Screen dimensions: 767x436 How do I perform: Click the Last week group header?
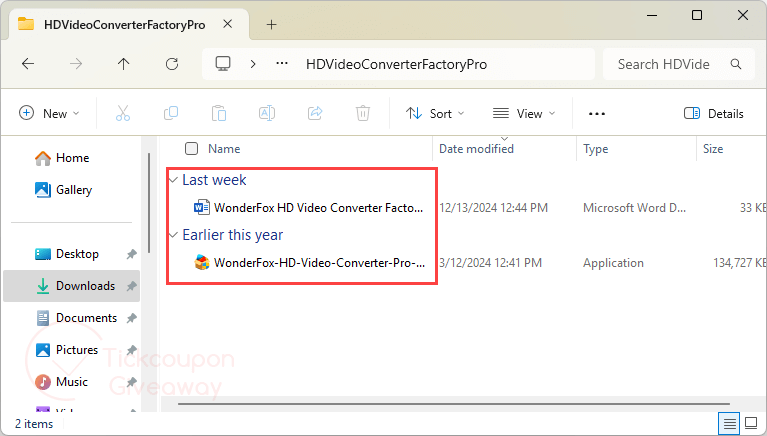(x=214, y=180)
